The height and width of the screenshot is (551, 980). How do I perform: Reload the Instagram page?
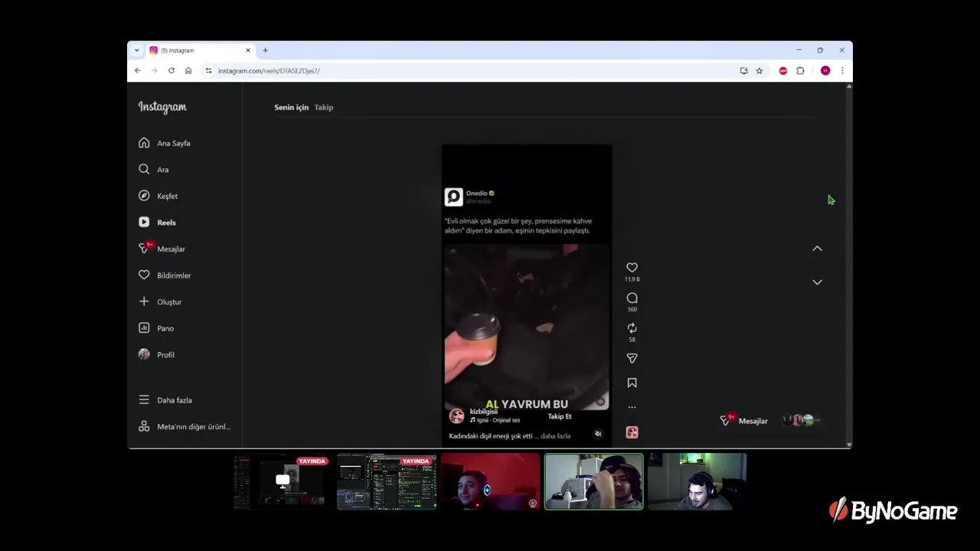[x=171, y=70]
